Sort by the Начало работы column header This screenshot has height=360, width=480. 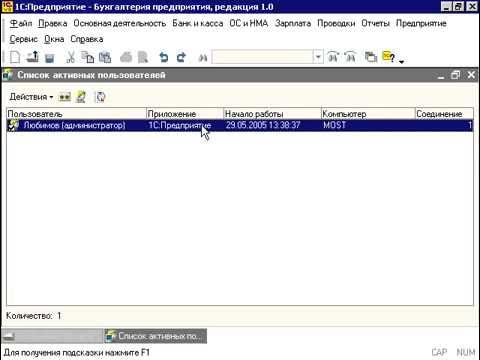pyautogui.click(x=272, y=114)
